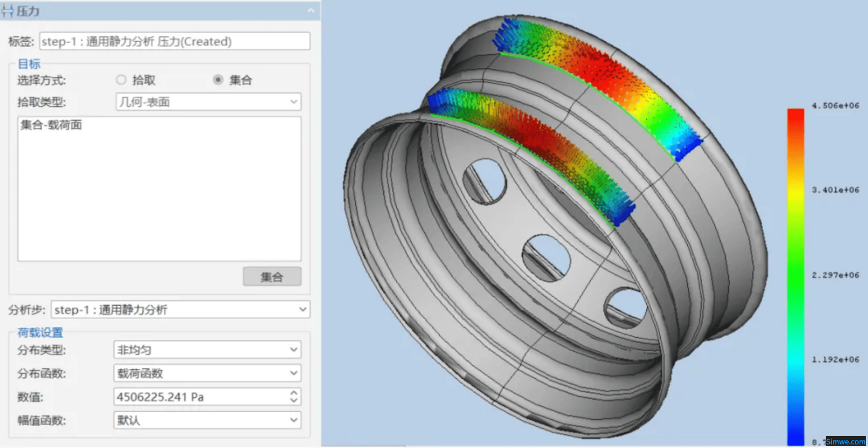
Task: Open the 幅值函数 dropdown showing 默认
Action: point(207,420)
